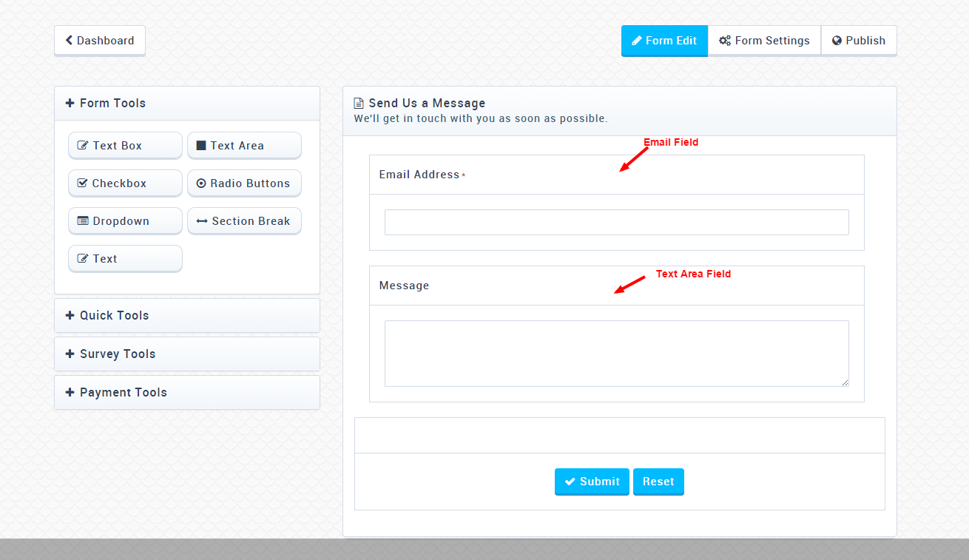Open the Payment Tools section
969x560 pixels.
click(123, 393)
